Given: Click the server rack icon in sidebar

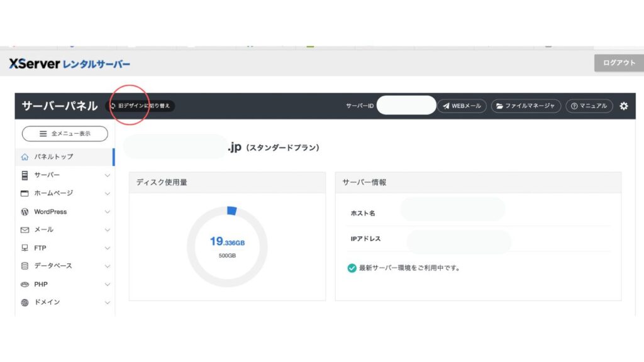Looking at the screenshot, I should (x=25, y=175).
